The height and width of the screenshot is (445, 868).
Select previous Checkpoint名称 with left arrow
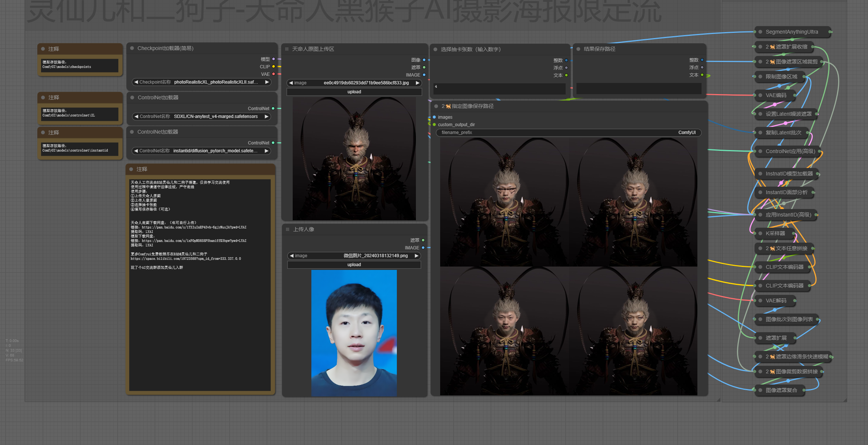pyautogui.click(x=136, y=82)
